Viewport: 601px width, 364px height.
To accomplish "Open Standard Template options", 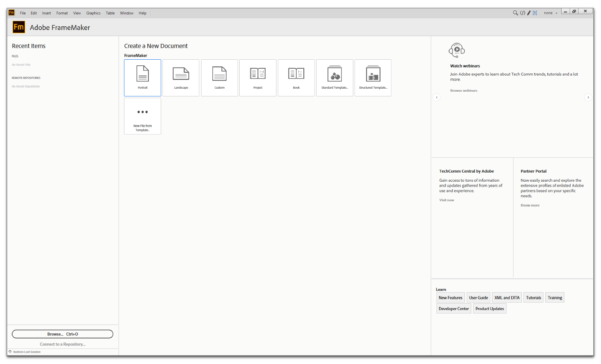I will pyautogui.click(x=335, y=78).
